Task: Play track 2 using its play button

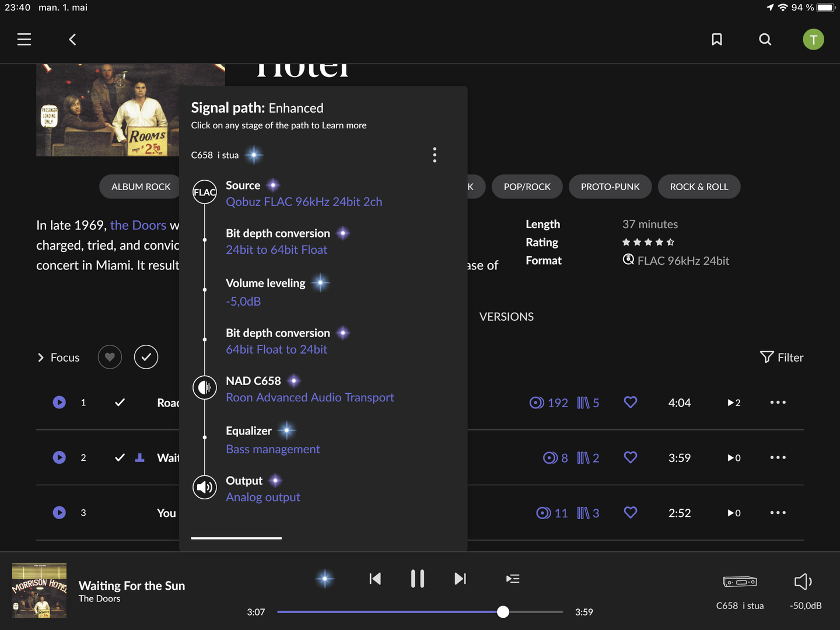Action: click(x=60, y=457)
